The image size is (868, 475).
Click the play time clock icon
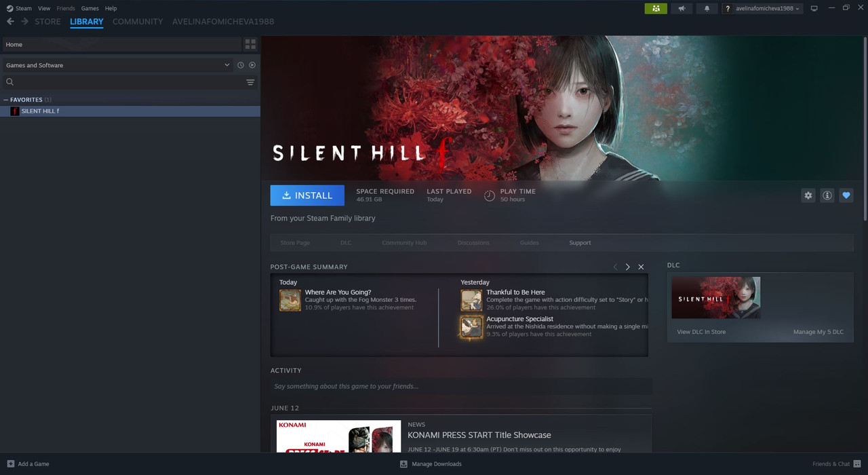pos(490,195)
